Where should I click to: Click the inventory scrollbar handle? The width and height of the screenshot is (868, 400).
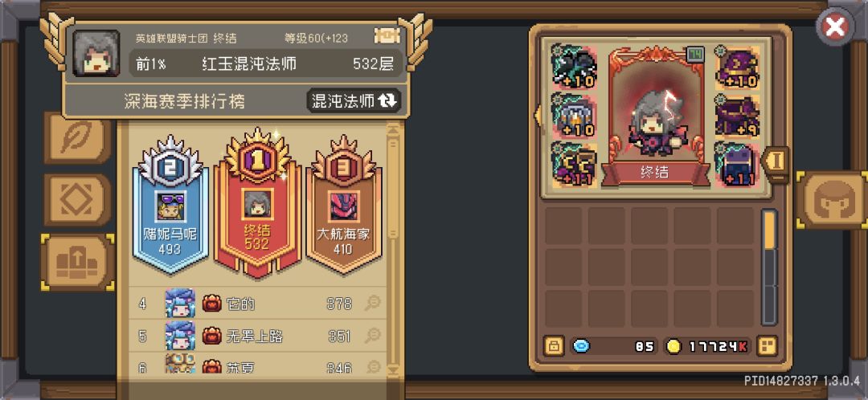click(x=770, y=231)
